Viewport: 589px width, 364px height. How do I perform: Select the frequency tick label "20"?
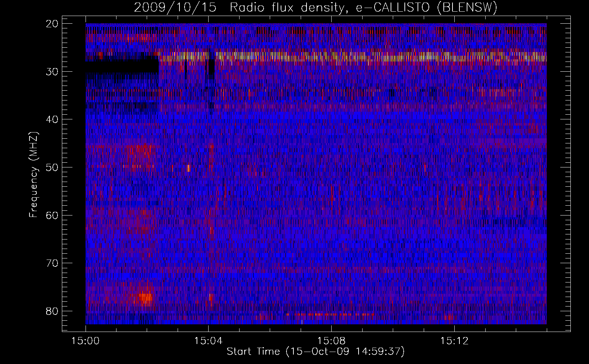click(x=52, y=24)
